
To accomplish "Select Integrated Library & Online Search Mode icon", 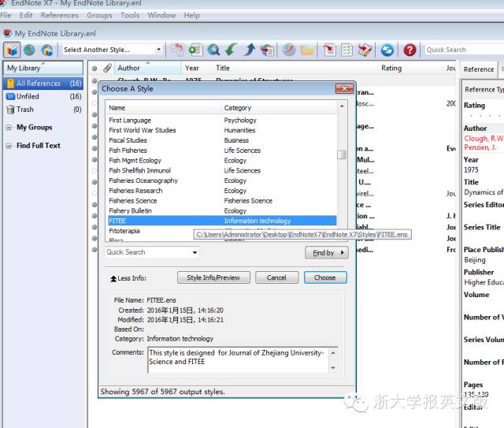I will click(x=47, y=50).
